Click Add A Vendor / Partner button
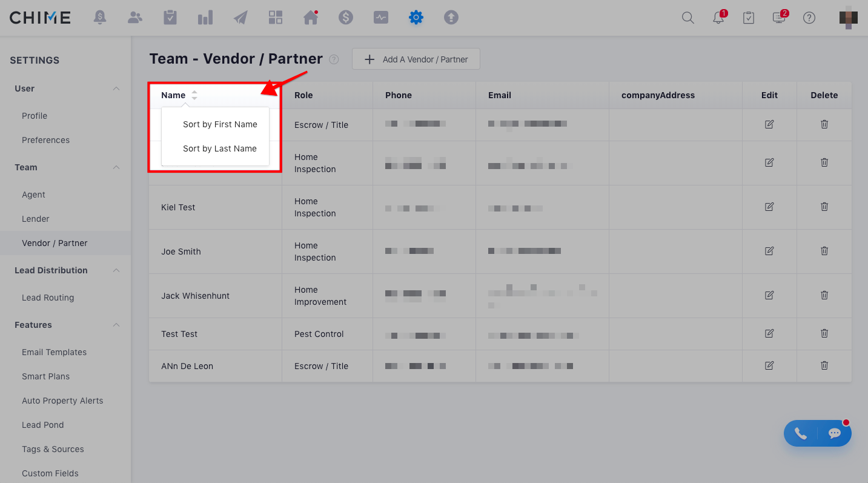Viewport: 868px width, 483px height. pos(416,59)
